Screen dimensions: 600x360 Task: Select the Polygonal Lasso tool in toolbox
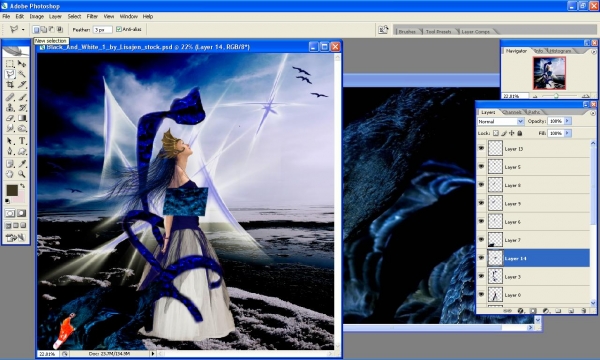[x=10, y=74]
